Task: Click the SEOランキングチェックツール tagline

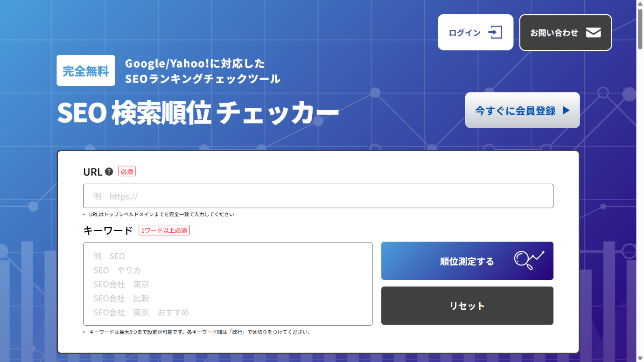Action: click(203, 79)
